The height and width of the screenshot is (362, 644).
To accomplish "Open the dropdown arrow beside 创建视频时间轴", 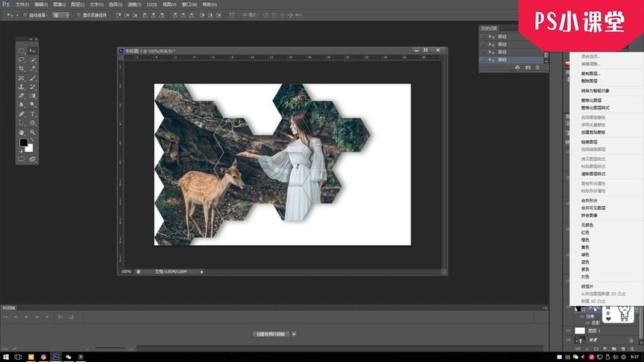I will tap(294, 334).
